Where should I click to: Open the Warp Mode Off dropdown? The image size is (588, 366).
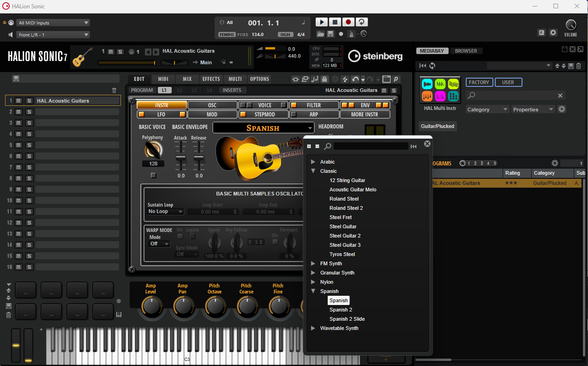(159, 244)
